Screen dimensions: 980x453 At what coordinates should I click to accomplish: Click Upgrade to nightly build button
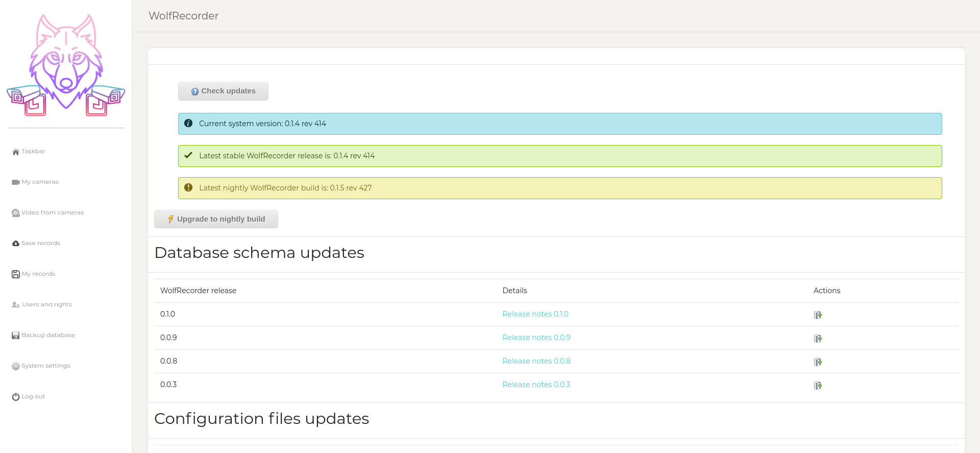pyautogui.click(x=216, y=219)
